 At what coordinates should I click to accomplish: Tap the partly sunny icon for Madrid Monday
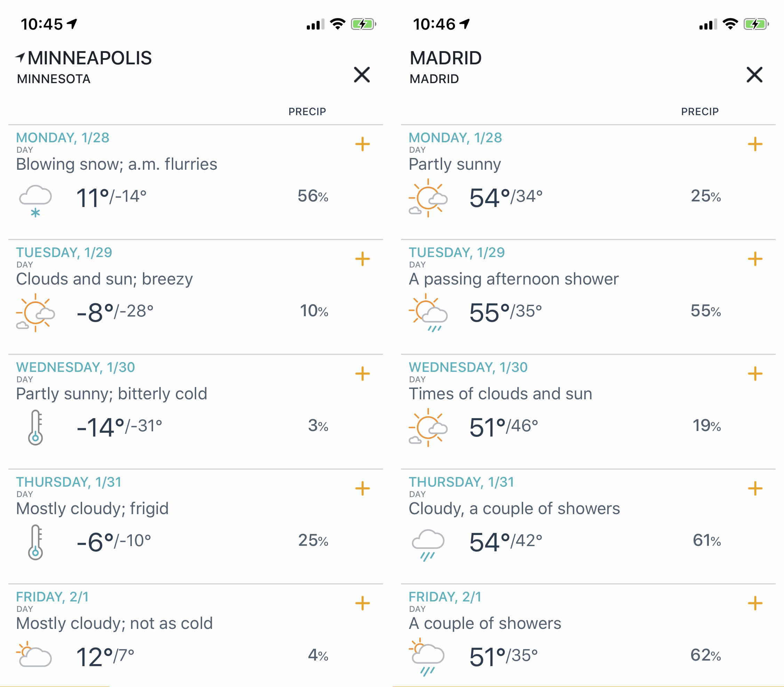(x=428, y=199)
